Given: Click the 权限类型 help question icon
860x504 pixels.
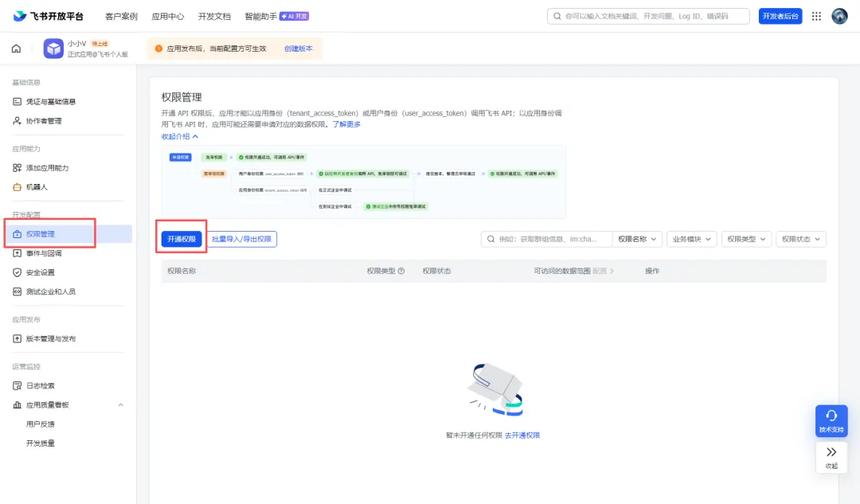Looking at the screenshot, I should (401, 271).
